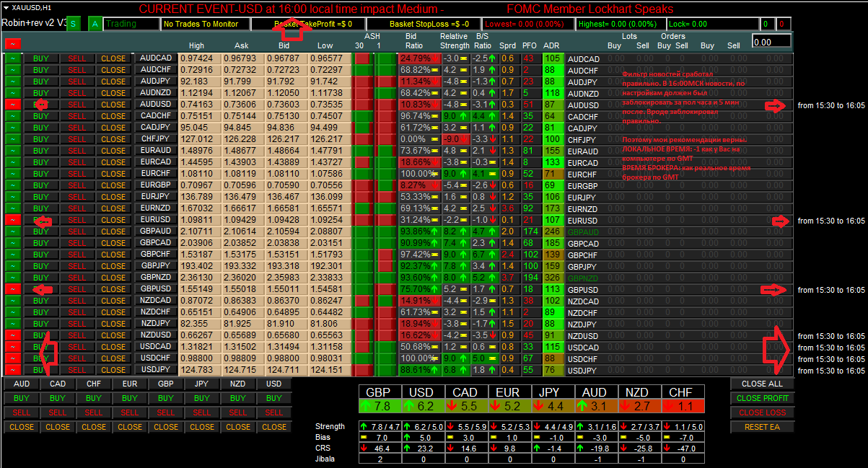Toggle the EURAUD row tilde switch
This screenshot has height=468, width=868.
(x=12, y=151)
